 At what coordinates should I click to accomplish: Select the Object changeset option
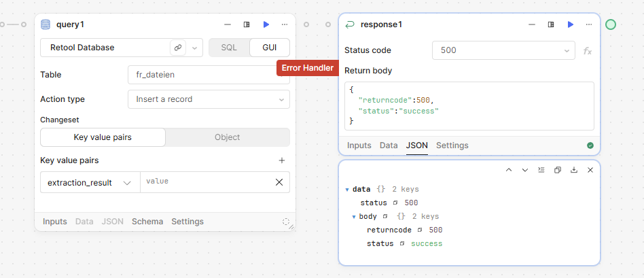pos(227,137)
